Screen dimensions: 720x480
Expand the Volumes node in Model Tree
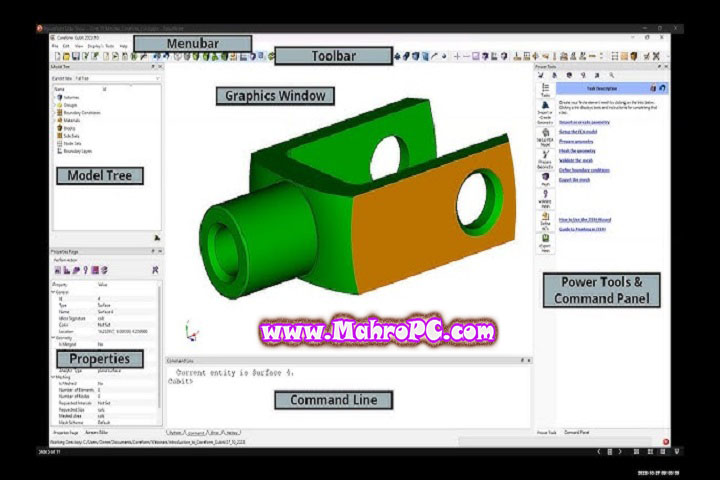coord(55,97)
